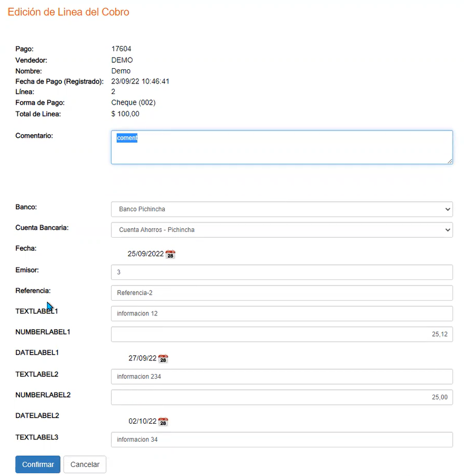Open calendar picker for DATELABEL1 27/09/22
464x476 pixels.
click(163, 359)
